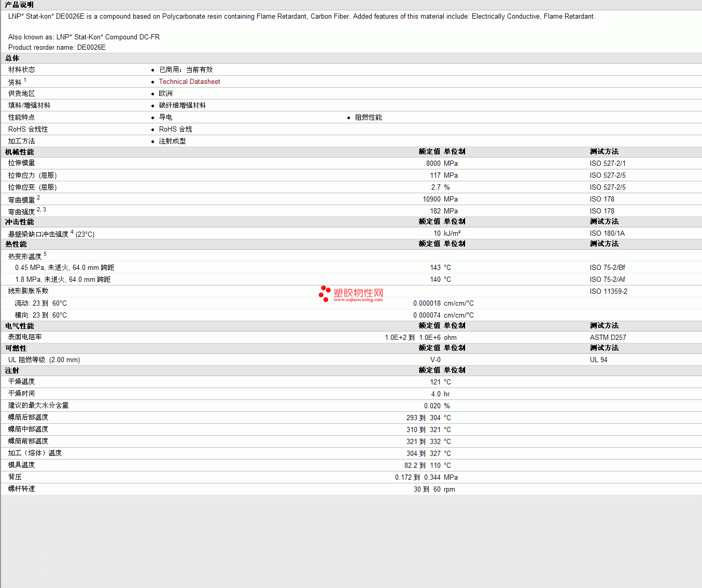Select the 模具温度 row label
702x588 pixels.
[21, 465]
